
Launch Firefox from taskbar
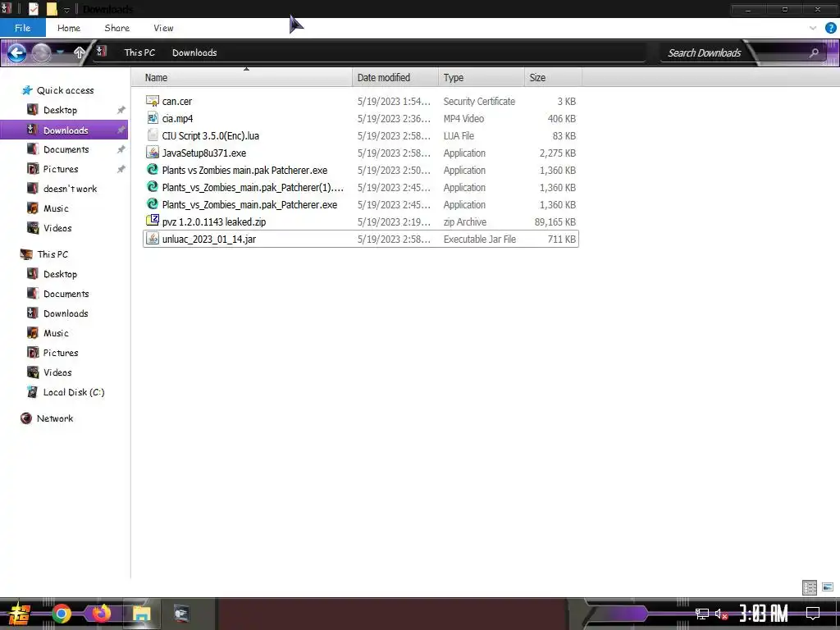tap(101, 614)
